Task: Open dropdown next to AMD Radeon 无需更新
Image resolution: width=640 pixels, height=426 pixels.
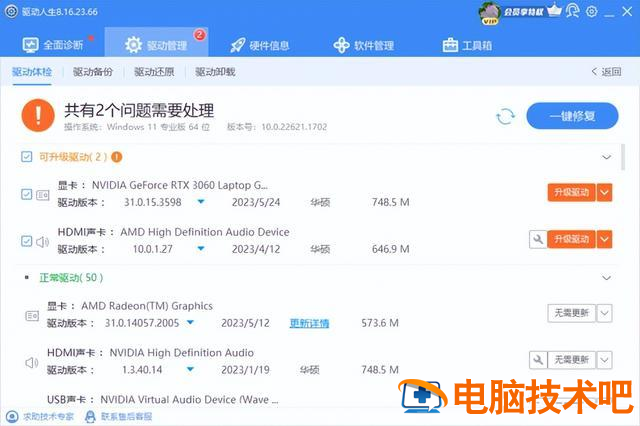Action: 604,313
